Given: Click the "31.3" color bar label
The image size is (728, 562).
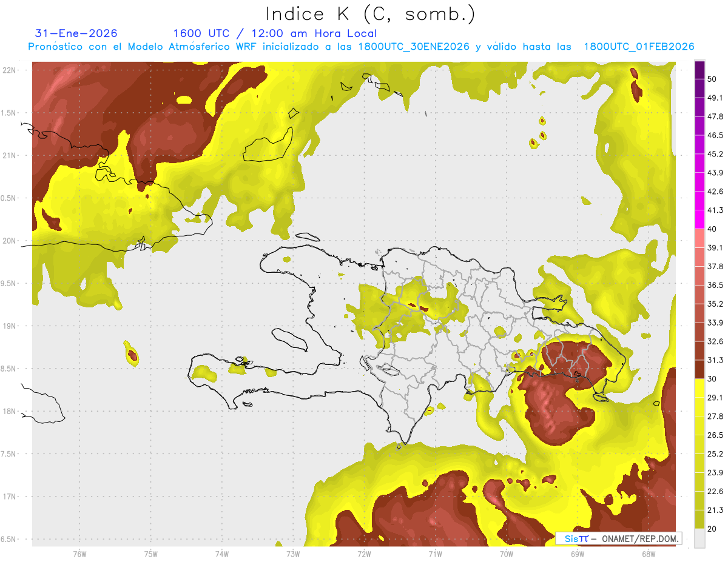Looking at the screenshot, I should (x=715, y=360).
